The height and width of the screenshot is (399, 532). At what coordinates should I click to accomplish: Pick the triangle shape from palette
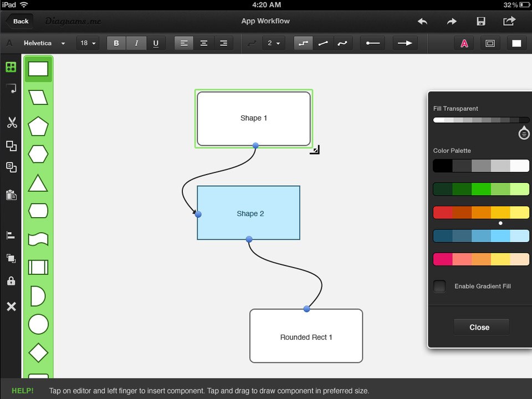(x=38, y=183)
